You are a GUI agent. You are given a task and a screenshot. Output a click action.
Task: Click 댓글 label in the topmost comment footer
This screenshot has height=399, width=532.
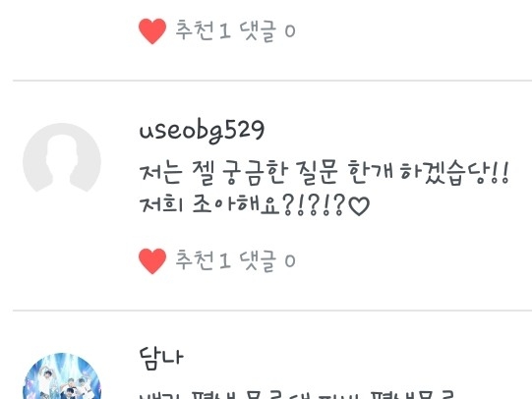pyautogui.click(x=258, y=30)
